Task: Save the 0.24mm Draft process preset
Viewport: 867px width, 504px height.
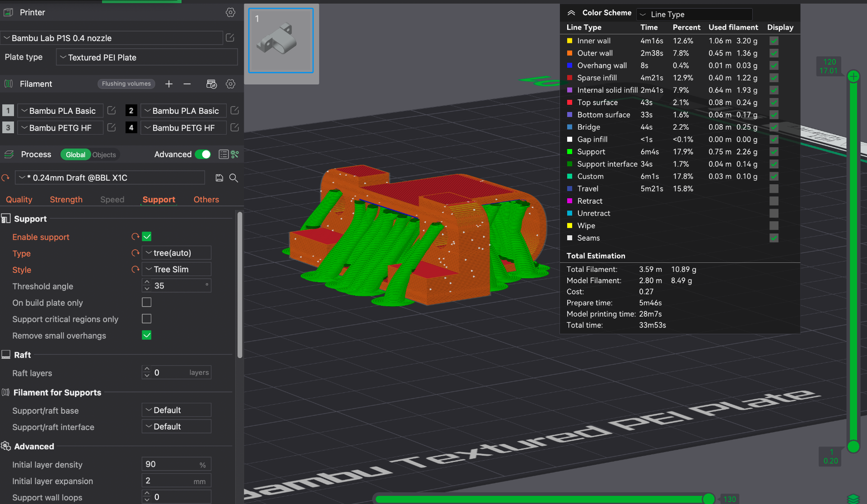Action: 219,177
